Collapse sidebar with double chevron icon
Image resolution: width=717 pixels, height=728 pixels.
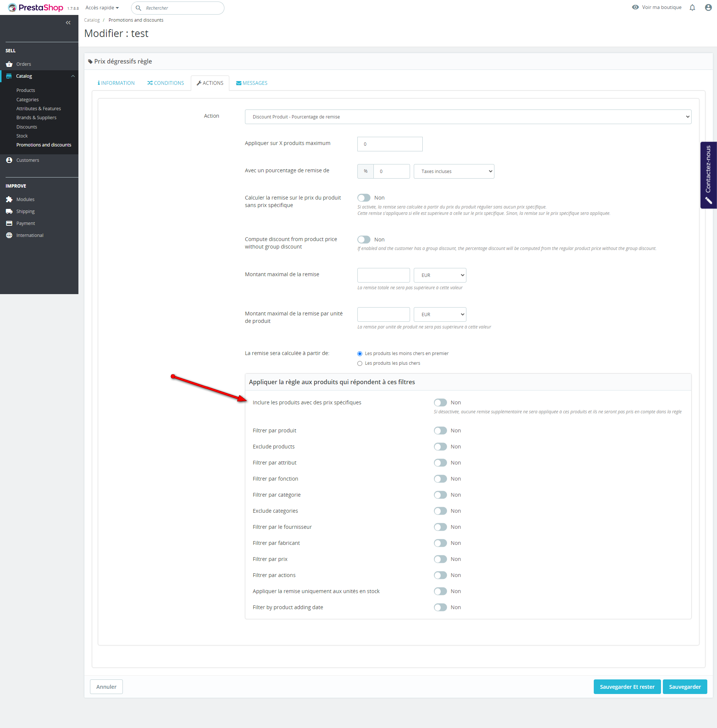[68, 22]
